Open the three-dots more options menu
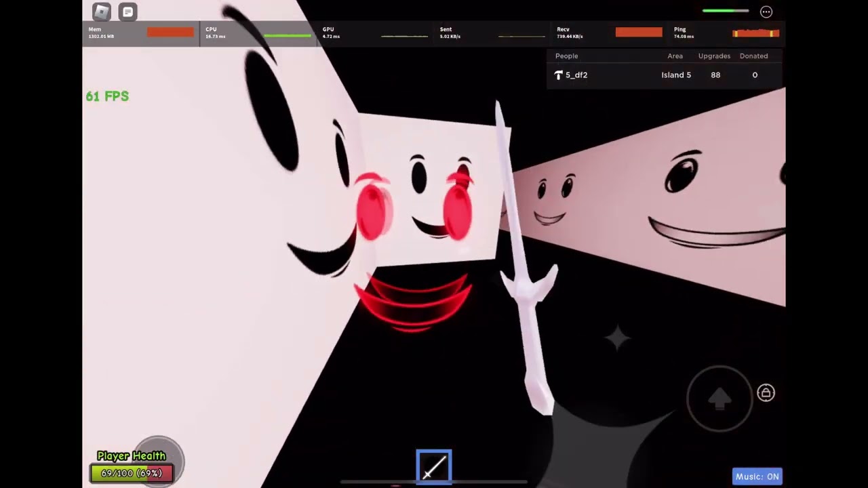Viewport: 868px width, 488px height. click(x=766, y=12)
